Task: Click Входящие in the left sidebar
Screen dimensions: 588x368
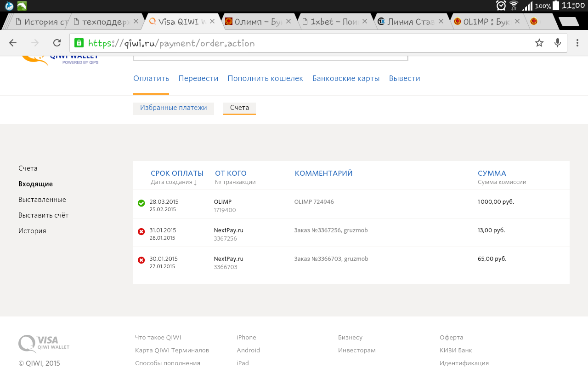Action: tap(36, 184)
